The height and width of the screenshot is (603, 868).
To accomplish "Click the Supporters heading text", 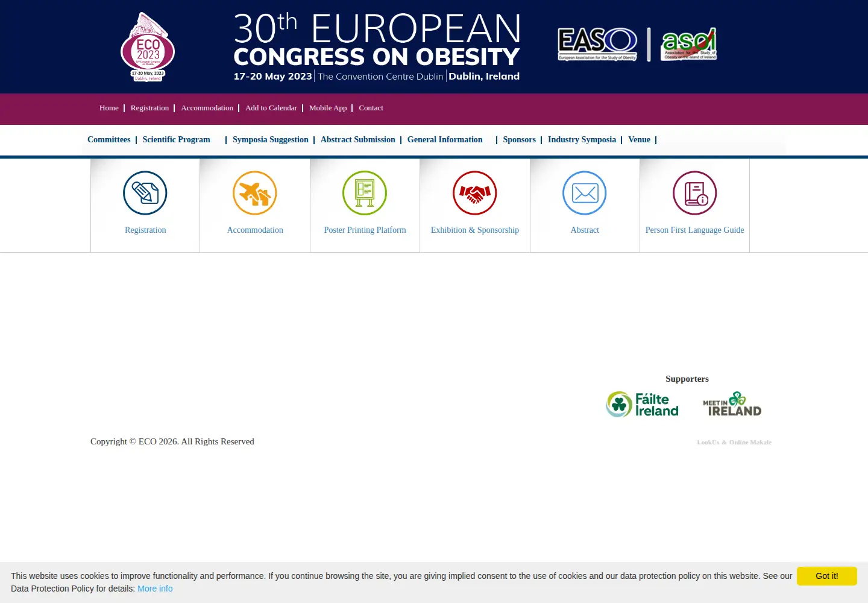I will 687,379.
